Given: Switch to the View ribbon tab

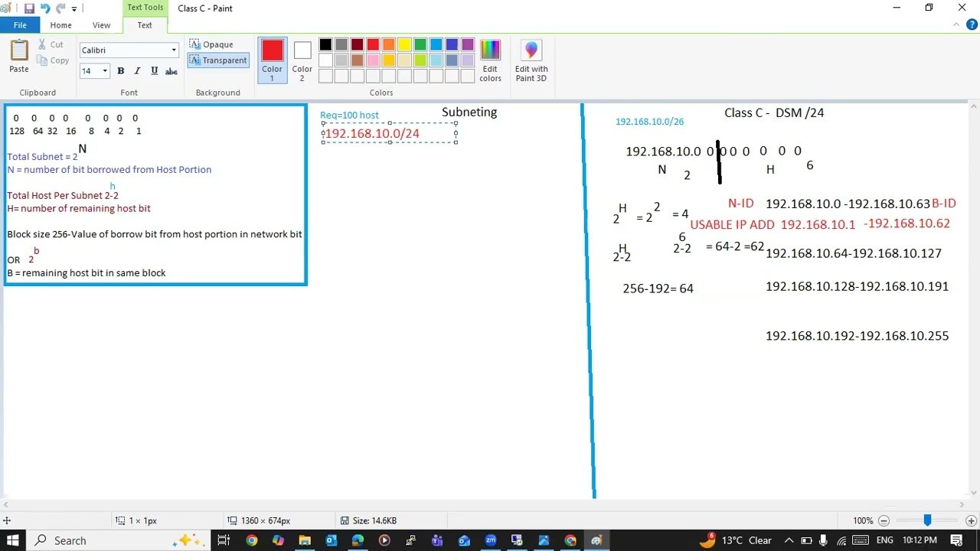Looking at the screenshot, I should (x=101, y=25).
